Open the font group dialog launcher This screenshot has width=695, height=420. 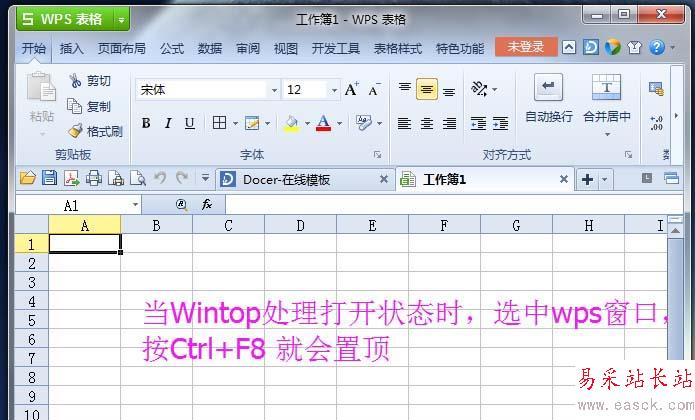[x=377, y=155]
